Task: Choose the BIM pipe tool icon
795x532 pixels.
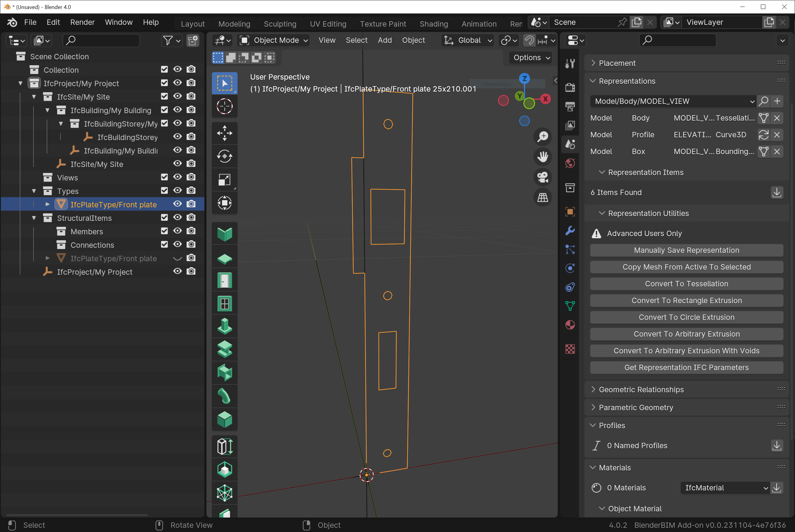Action: click(x=224, y=396)
